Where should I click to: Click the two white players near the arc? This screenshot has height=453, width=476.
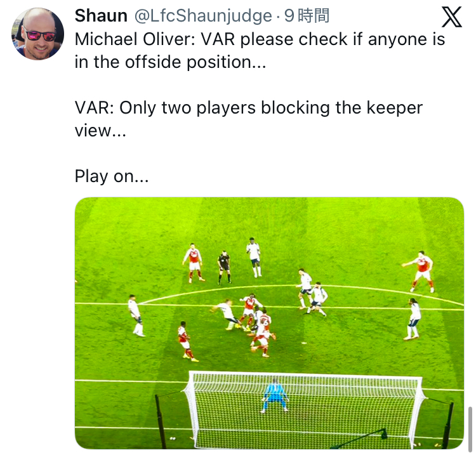312,292
